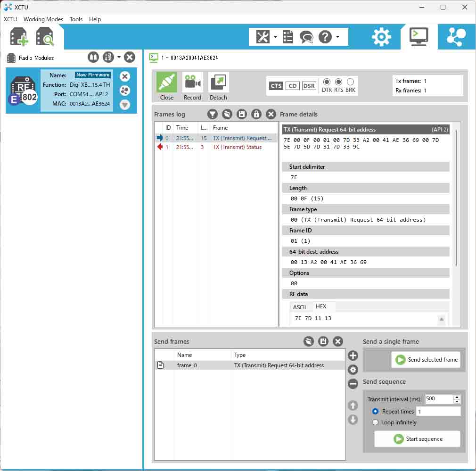This screenshot has height=471, width=476.
Task: Click the Transmit interval field
Action: click(x=439, y=399)
